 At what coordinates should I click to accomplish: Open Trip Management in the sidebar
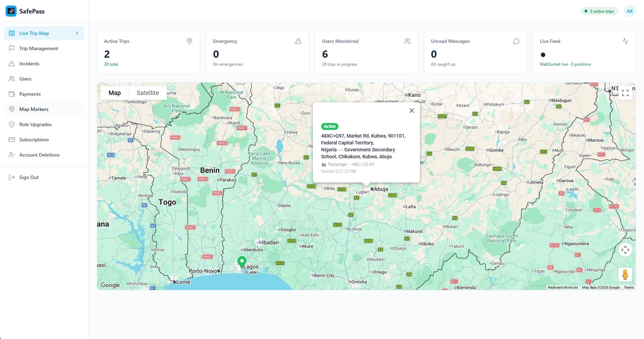(44, 48)
